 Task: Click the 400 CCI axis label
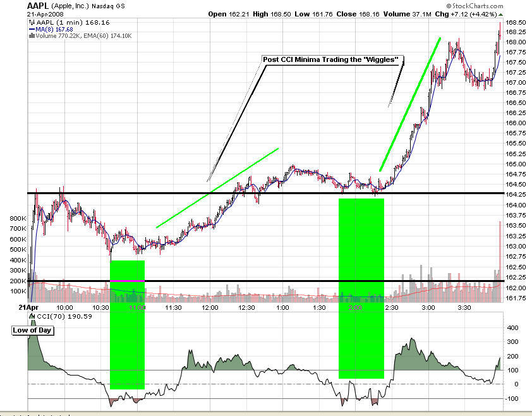coord(512,327)
